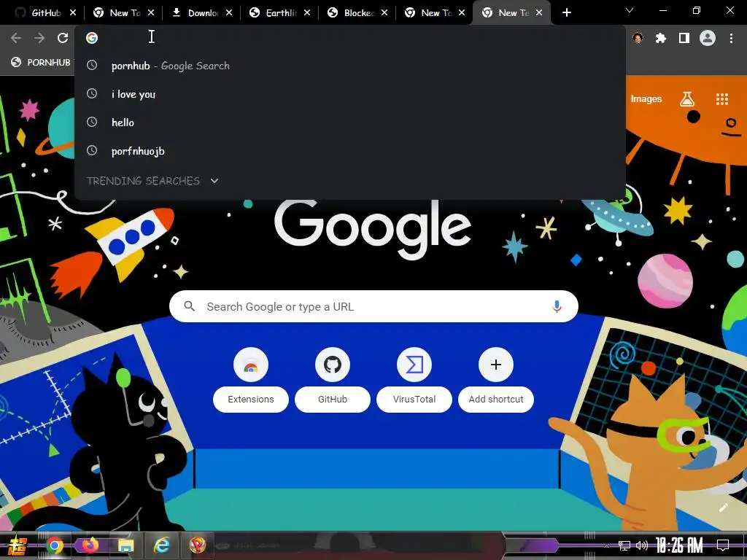Customize this page with pencil icon

(724, 507)
